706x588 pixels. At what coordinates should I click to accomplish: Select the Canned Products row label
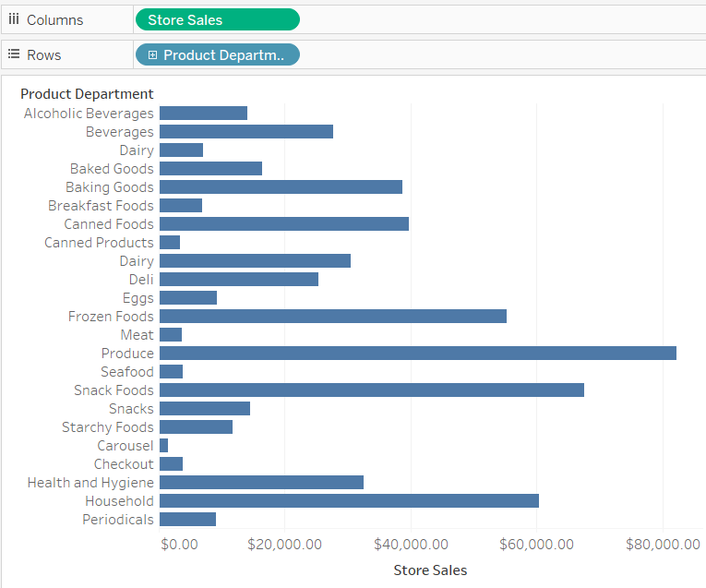(x=99, y=243)
